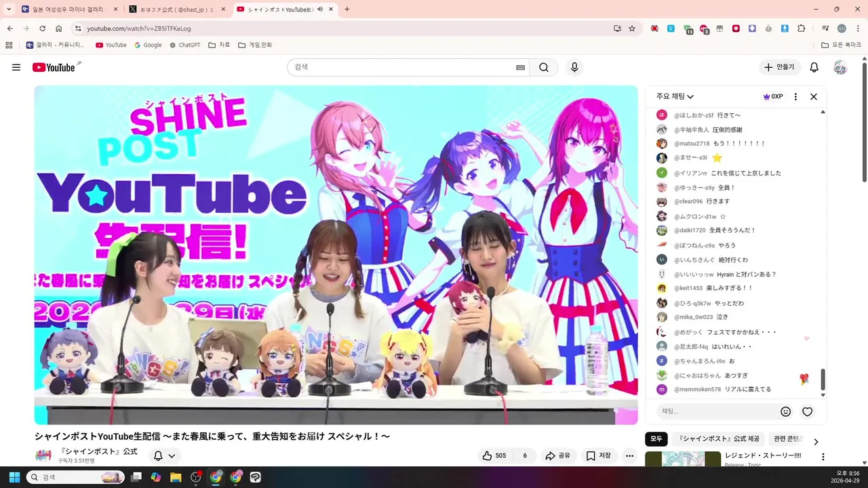868x488 pixels.
Task: Expand the 모든 북마크 folder
Action: click(842, 45)
